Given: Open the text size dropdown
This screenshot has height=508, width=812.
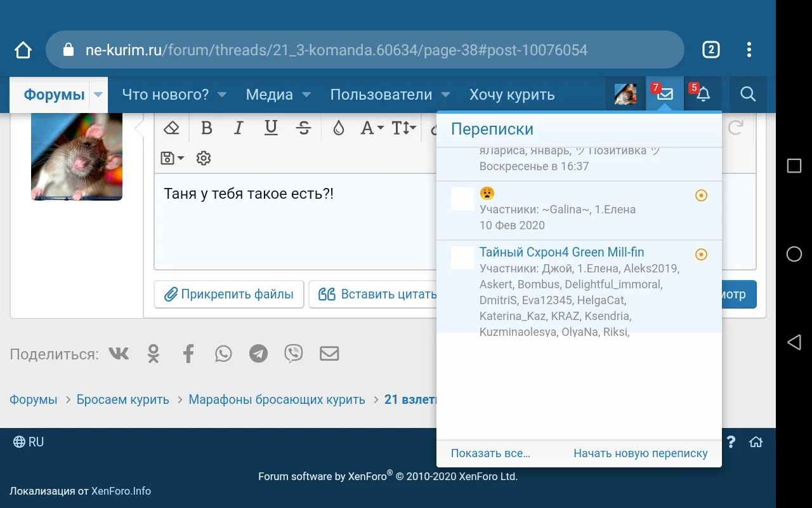Looking at the screenshot, I should pos(403,128).
